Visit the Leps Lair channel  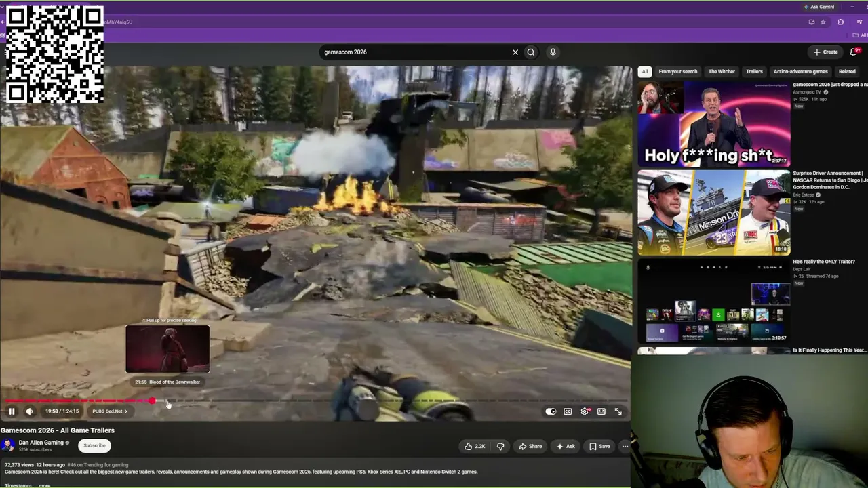pyautogui.click(x=802, y=269)
